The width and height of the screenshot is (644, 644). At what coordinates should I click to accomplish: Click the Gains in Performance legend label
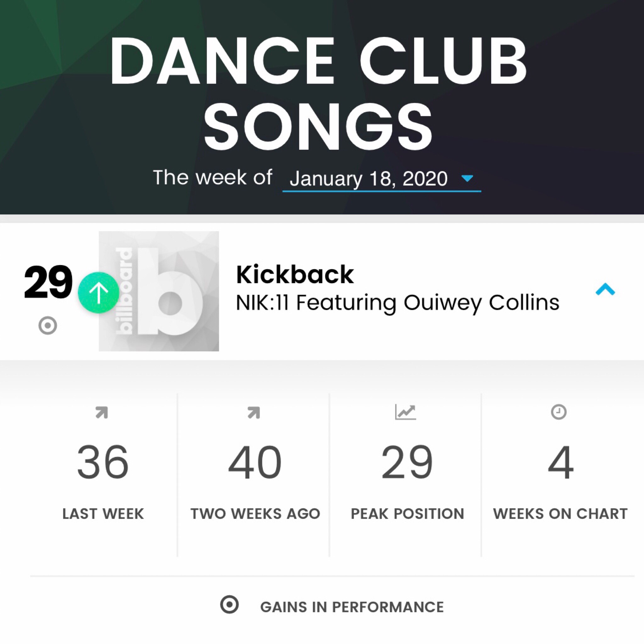point(352,607)
